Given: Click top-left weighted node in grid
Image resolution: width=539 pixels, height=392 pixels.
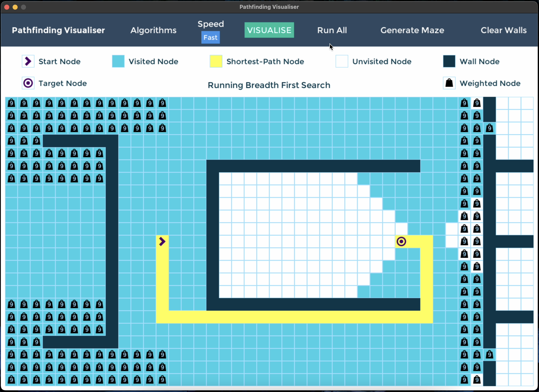Looking at the screenshot, I should [11, 103].
